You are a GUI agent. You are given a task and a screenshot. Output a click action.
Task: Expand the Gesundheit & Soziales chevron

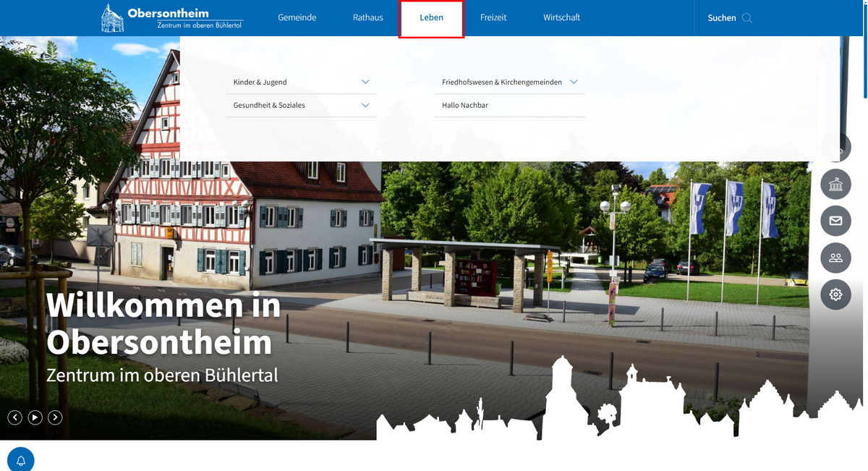click(365, 106)
